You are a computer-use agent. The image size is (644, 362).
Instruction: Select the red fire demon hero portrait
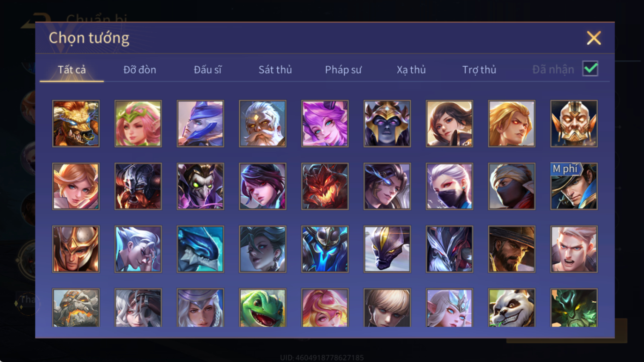coord(325,186)
